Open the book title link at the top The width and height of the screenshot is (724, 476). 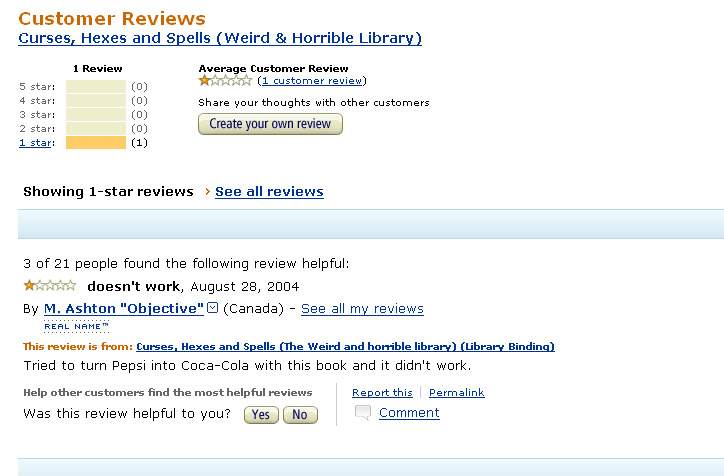220,38
